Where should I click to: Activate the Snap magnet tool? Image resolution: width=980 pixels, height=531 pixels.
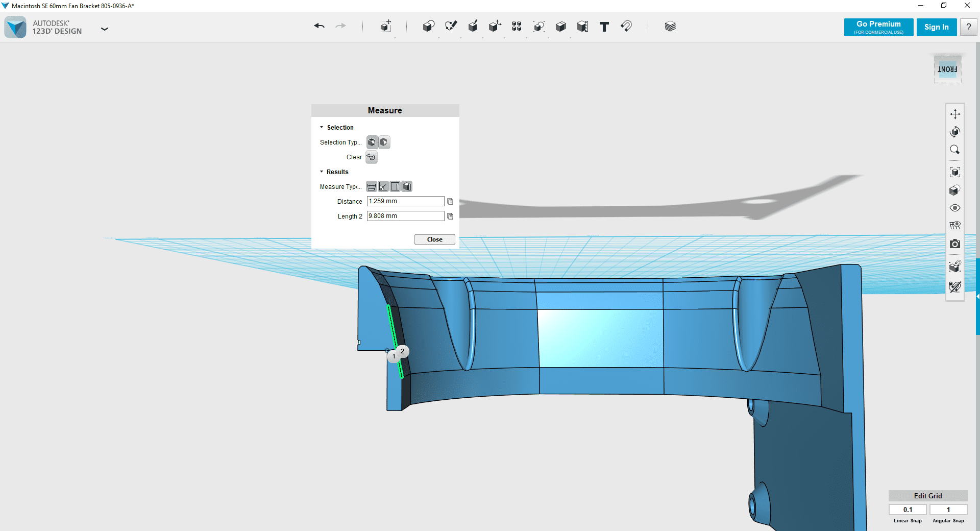(626, 27)
